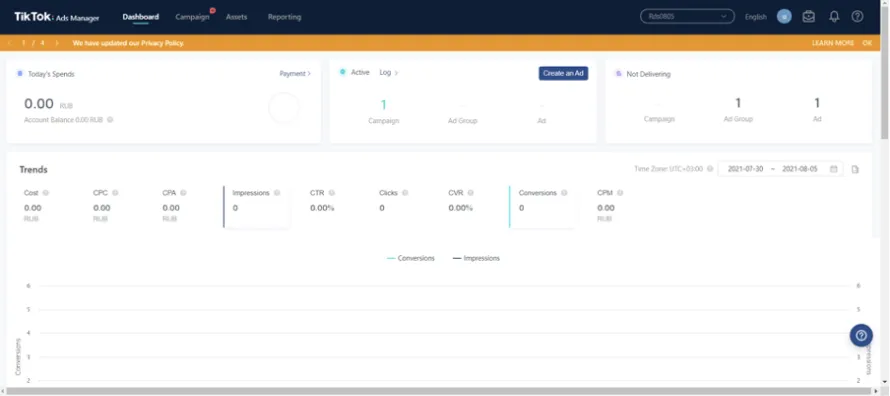Open the notifications bell icon
The image size is (890, 396).
834,16
